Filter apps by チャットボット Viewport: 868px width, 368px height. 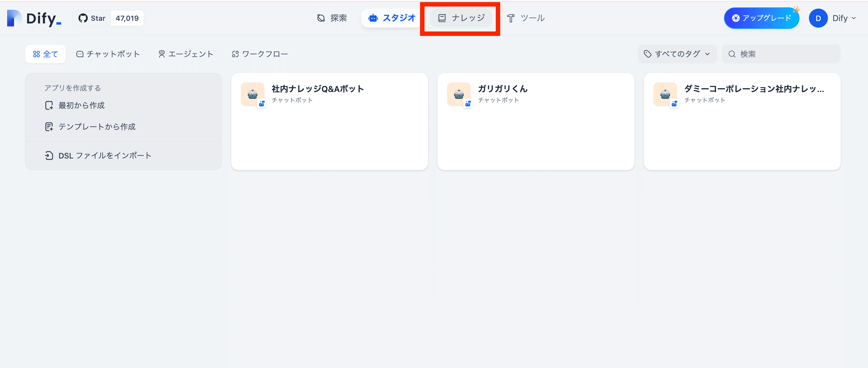click(x=108, y=54)
